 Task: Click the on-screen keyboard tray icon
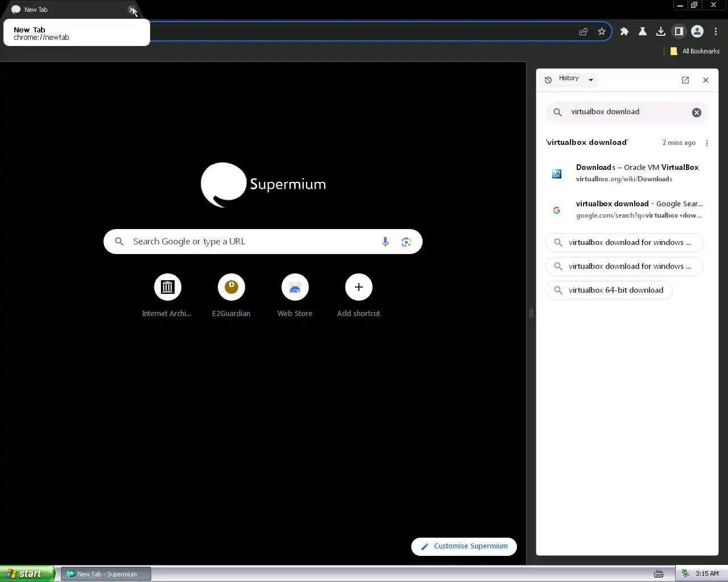[x=659, y=574]
